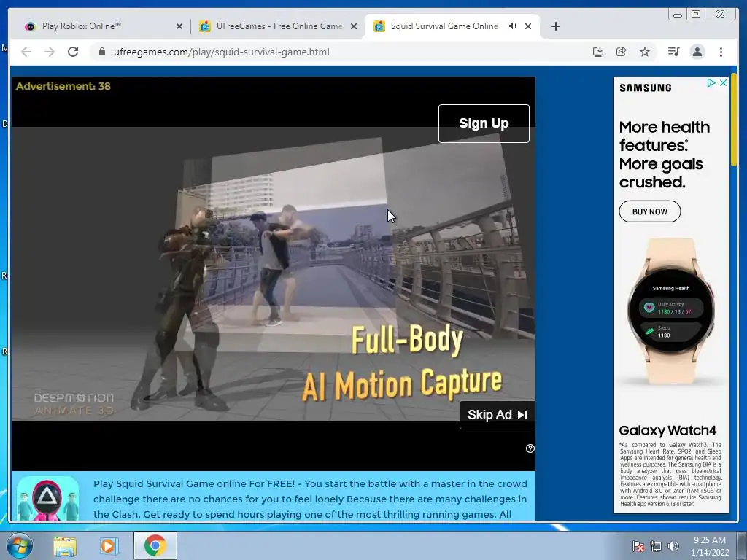Open the Chrome profile
Image resolution: width=747 pixels, height=560 pixels.
697,52
